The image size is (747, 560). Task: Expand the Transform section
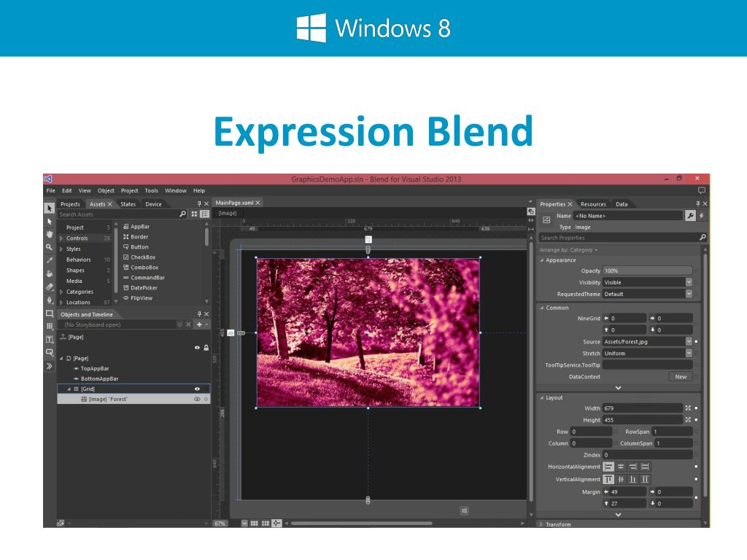(x=542, y=524)
